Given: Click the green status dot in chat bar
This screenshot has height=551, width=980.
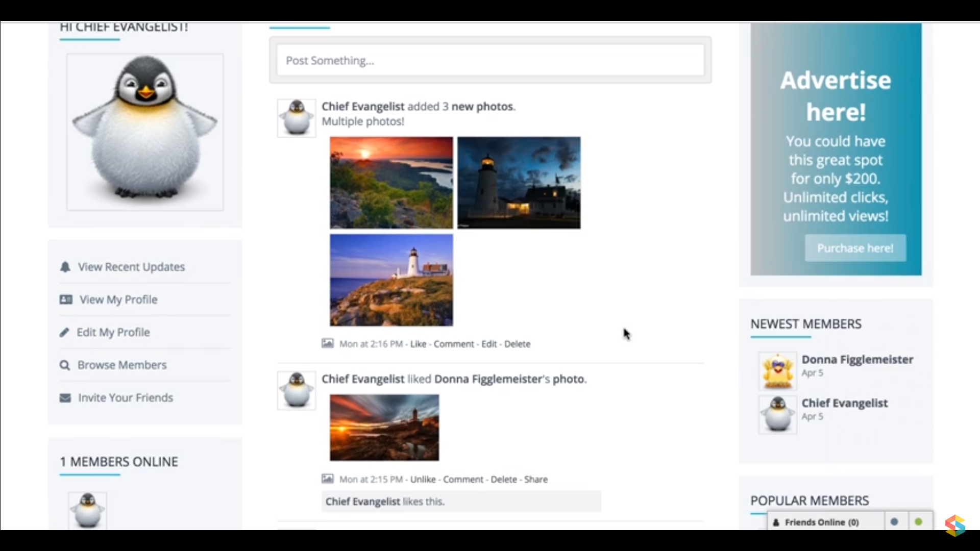Looking at the screenshot, I should coord(919,522).
